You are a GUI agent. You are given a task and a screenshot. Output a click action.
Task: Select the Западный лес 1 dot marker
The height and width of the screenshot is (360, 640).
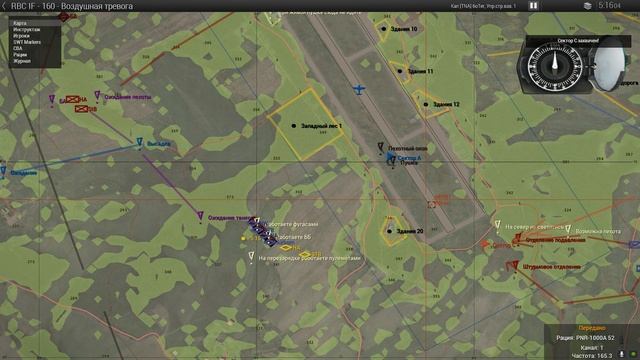[294, 126]
